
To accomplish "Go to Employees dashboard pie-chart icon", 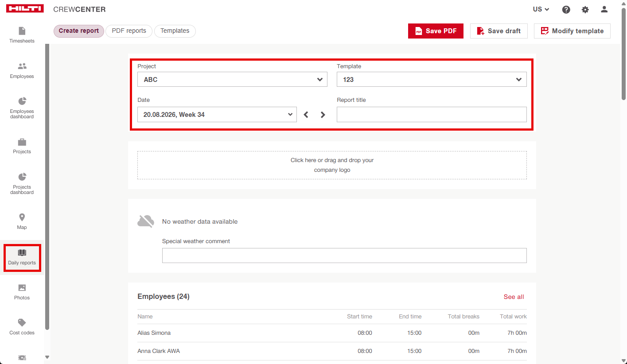I will click(22, 101).
